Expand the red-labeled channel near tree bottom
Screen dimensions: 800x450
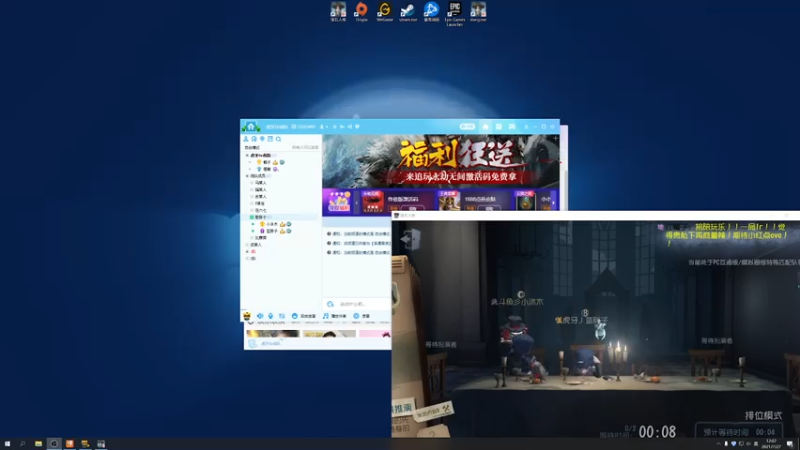tap(247, 252)
